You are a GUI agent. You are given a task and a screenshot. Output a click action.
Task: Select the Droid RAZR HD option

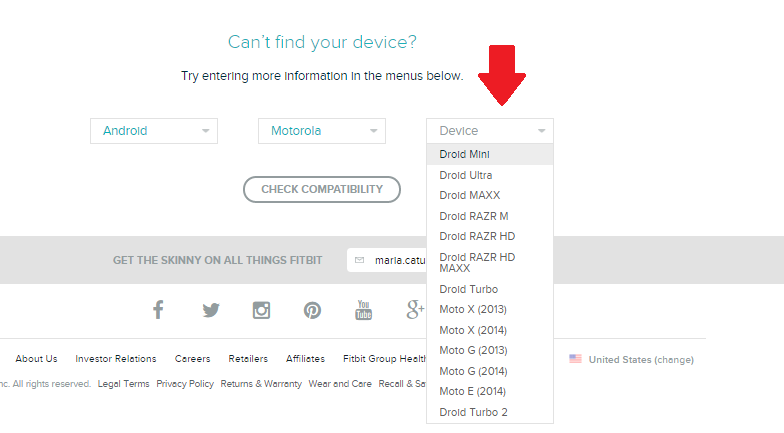[x=490, y=236]
